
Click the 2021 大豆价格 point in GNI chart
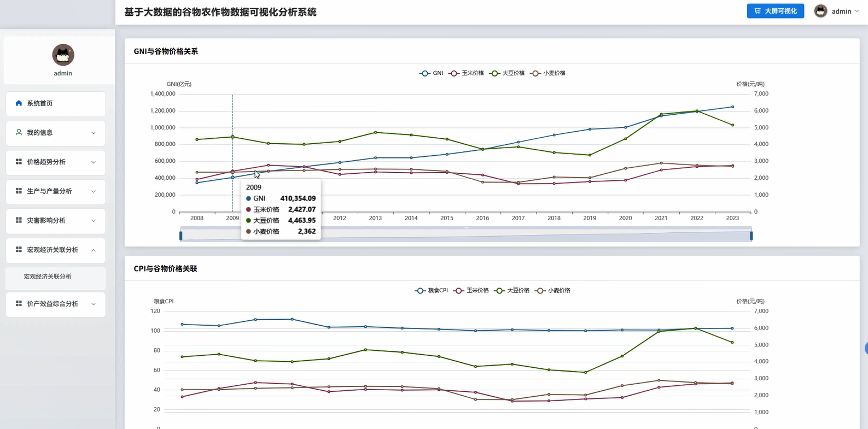[661, 114]
